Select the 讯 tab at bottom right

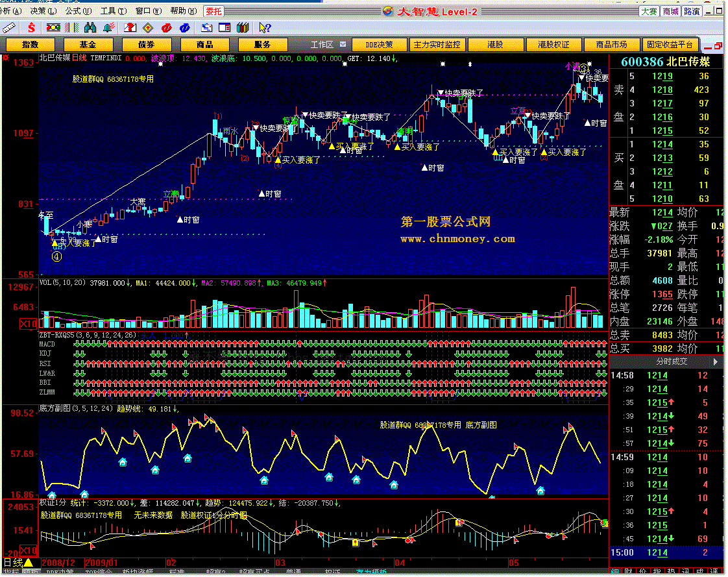(686, 572)
